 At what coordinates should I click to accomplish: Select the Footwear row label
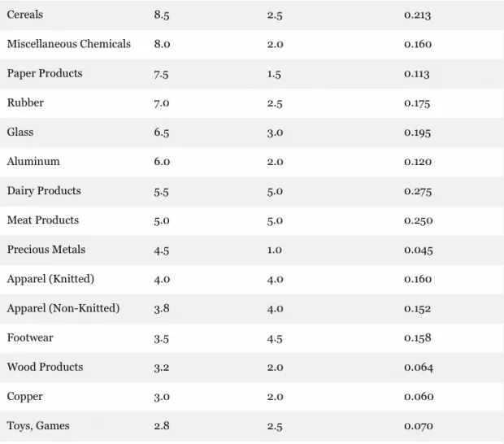(30, 337)
